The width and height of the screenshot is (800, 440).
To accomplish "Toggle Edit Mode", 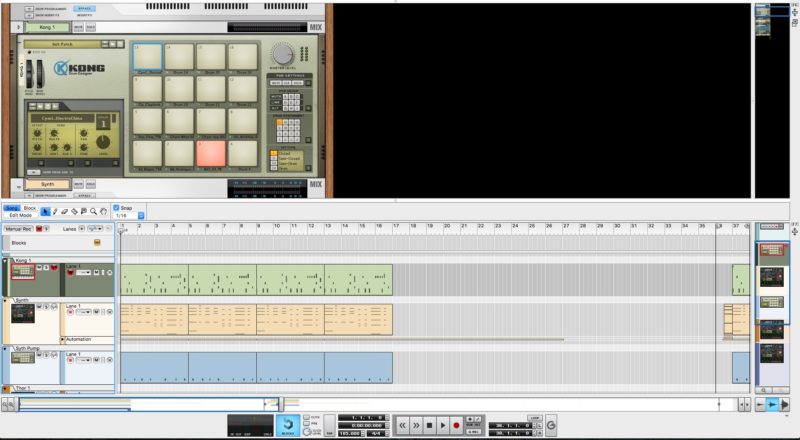I will point(20,215).
